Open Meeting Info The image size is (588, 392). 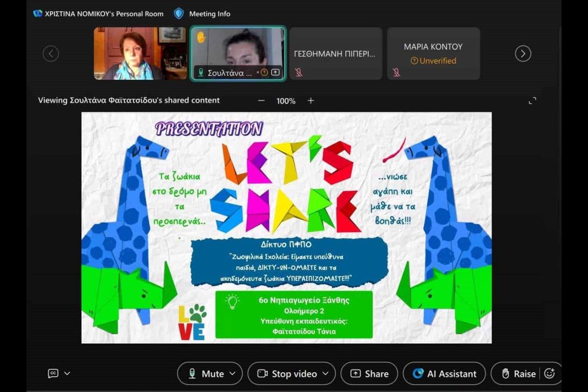point(203,14)
